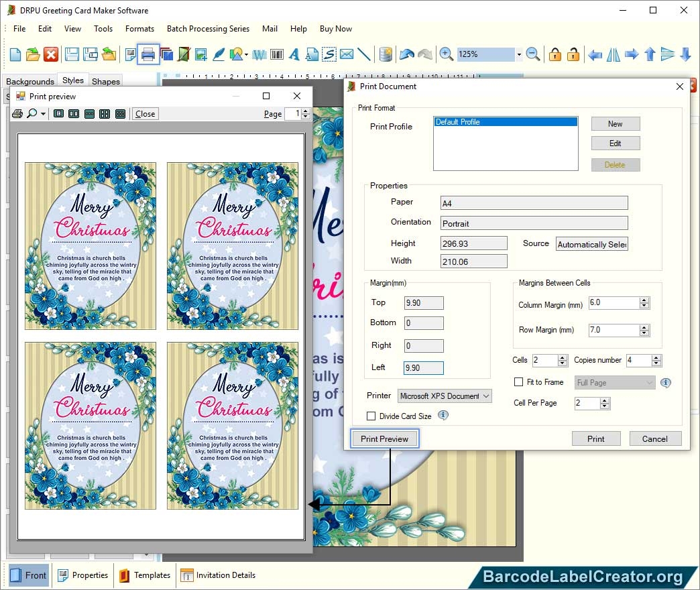Image resolution: width=700 pixels, height=590 pixels.
Task: Check the Divide Card Size checkbox
Action: [x=371, y=416]
